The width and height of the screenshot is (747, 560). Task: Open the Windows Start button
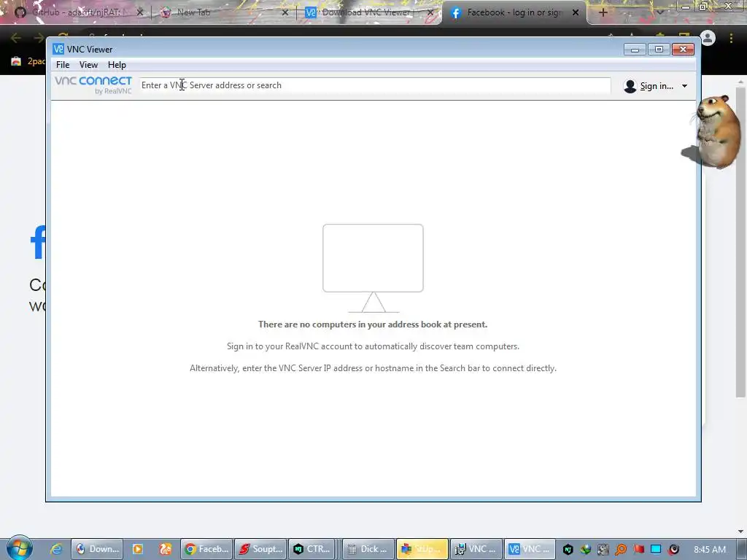tap(19, 548)
